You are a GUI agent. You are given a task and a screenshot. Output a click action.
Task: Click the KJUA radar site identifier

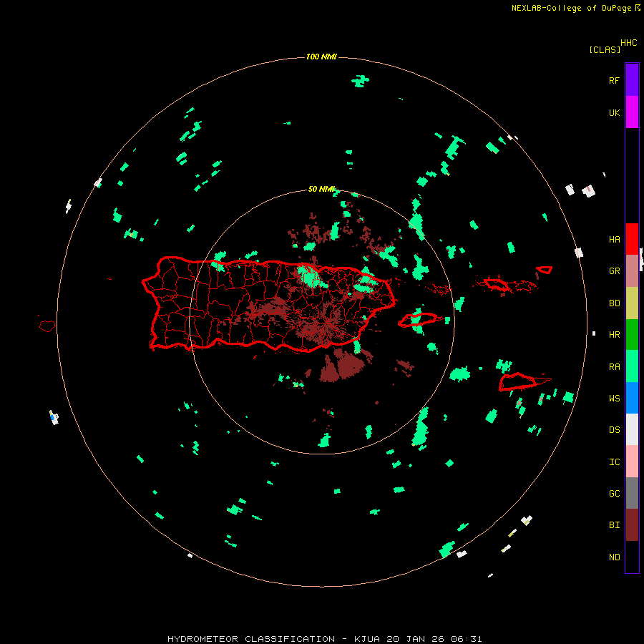click(369, 639)
